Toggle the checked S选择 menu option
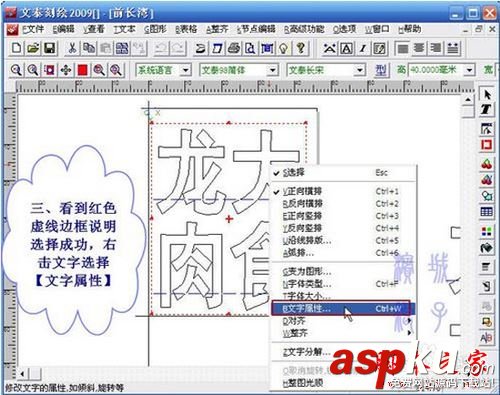Viewport: 500px width, 395px height. click(343, 173)
